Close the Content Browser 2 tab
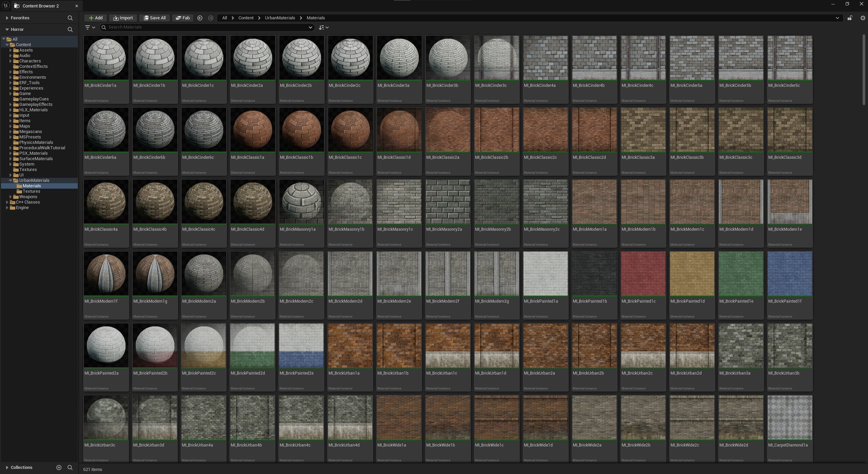868x474 pixels. (x=76, y=6)
